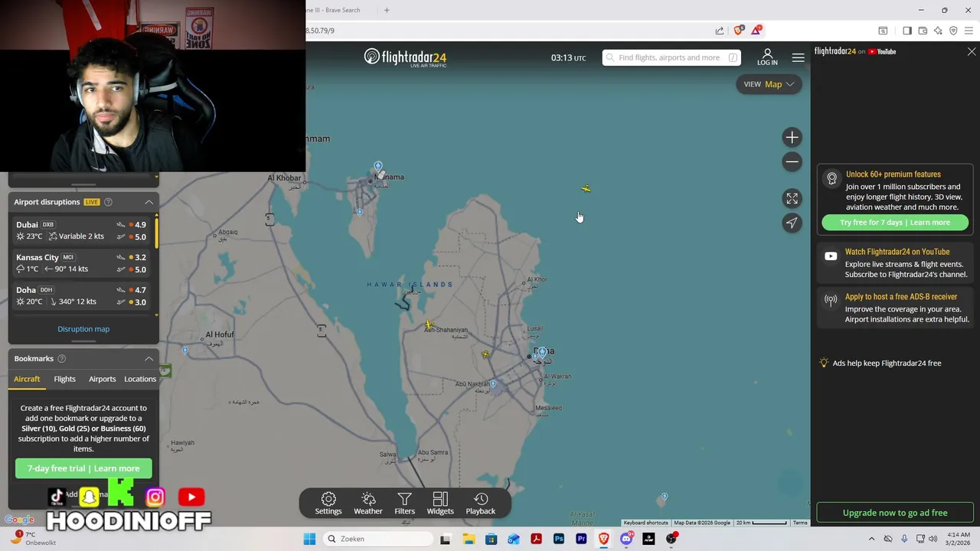Open the Widgets menu
Viewport: 980px width, 551px height.
[x=440, y=504]
